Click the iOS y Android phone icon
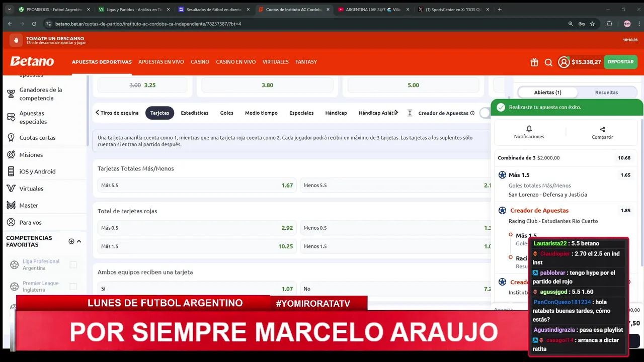The image size is (644, 362). pyautogui.click(x=11, y=171)
